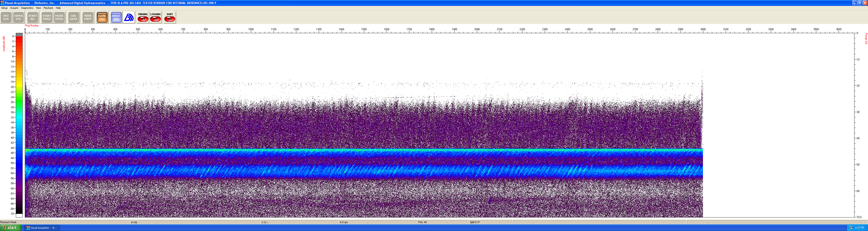Open the Setup menu
This screenshot has height=231, width=868.
4,8
